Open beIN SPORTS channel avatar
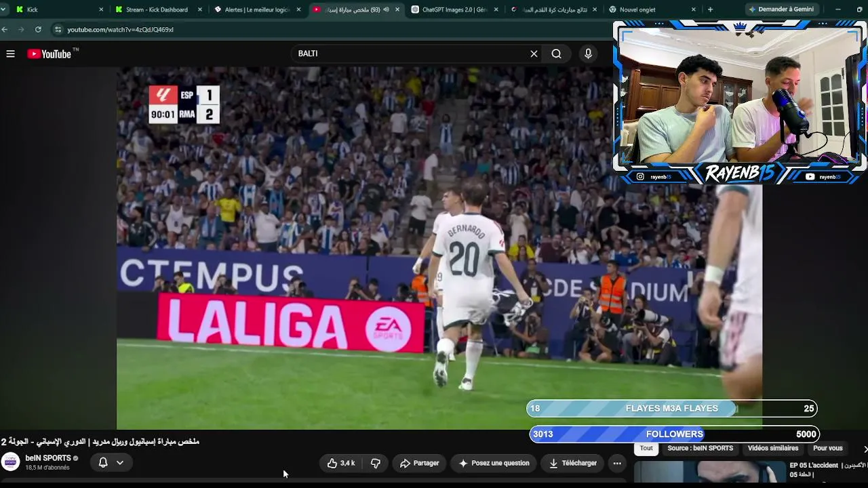 10,462
